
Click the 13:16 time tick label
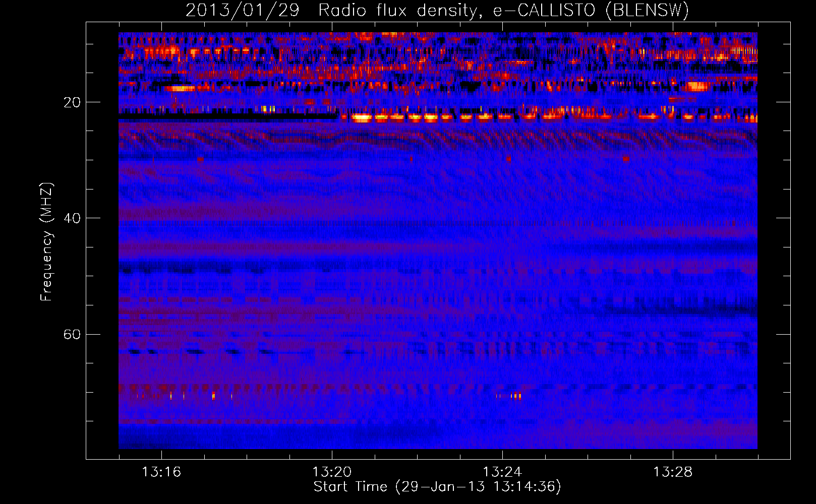pyautogui.click(x=161, y=472)
